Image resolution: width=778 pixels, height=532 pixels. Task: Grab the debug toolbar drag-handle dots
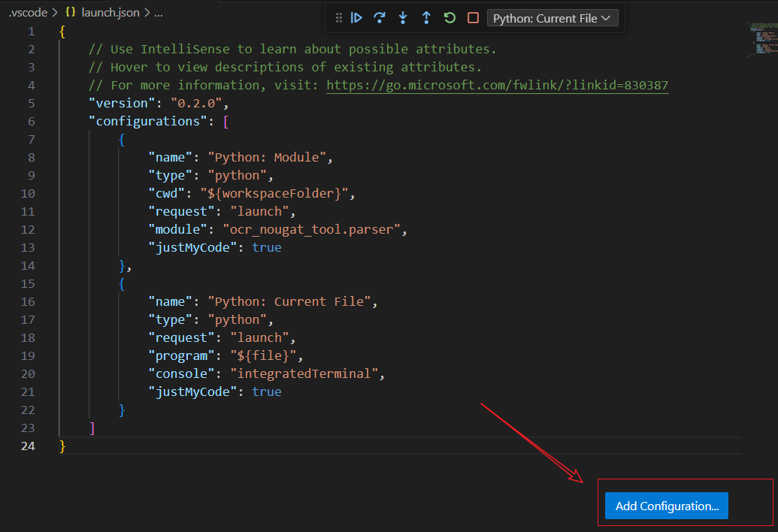point(338,17)
